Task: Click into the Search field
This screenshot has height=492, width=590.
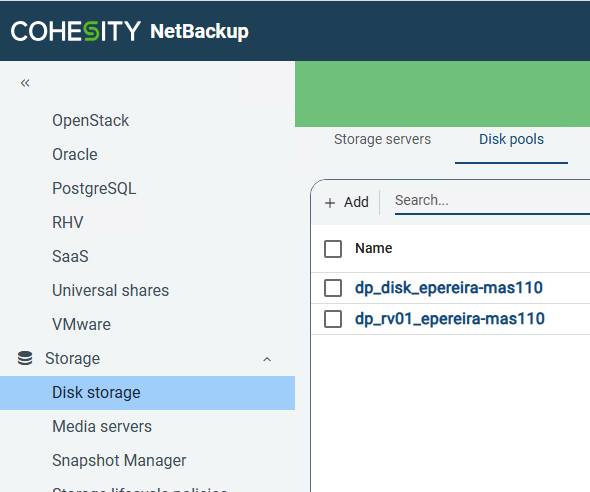Action: point(492,200)
